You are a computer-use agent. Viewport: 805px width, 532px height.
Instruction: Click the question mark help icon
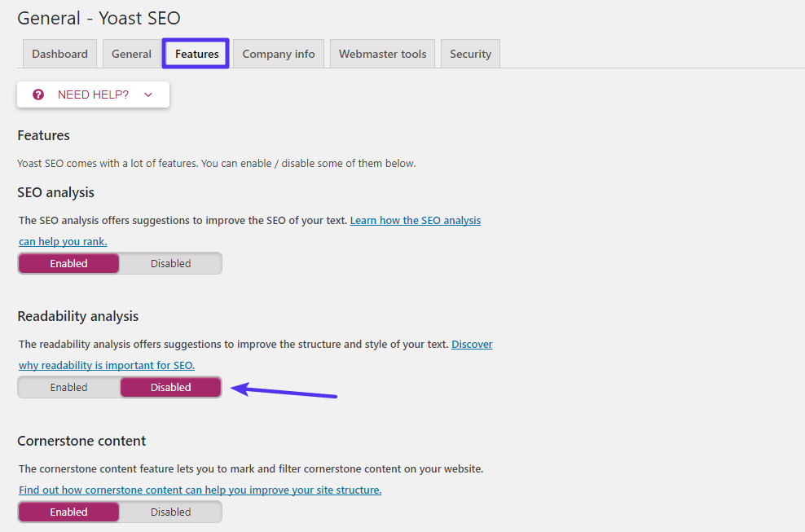(38, 95)
